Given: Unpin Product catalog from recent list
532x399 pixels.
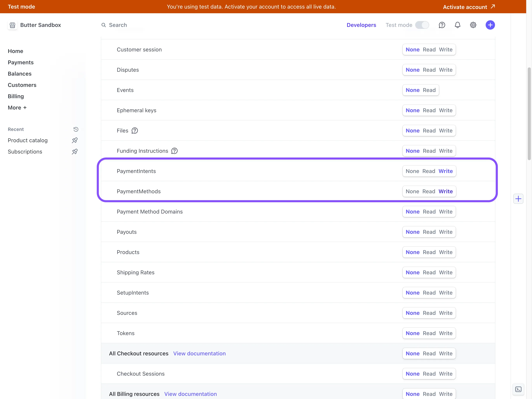Looking at the screenshot, I should click(x=75, y=140).
